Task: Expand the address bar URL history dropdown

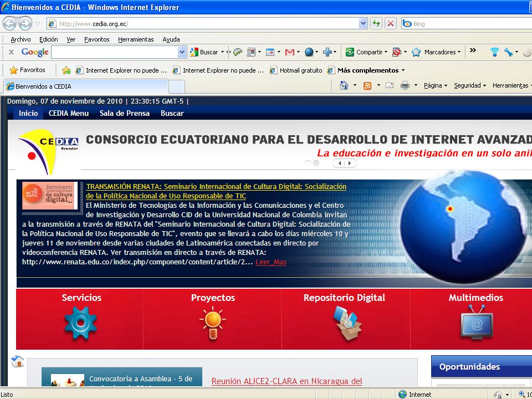Action: (362, 23)
